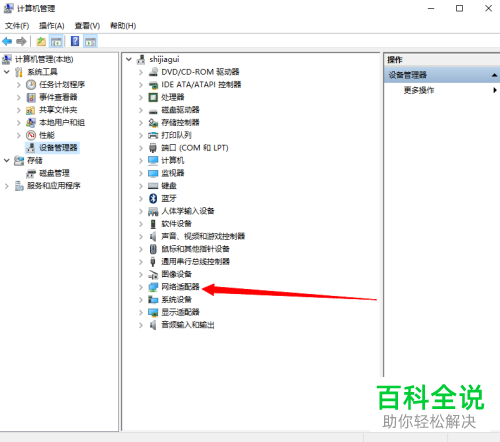Select 设备管理器 in the left tree
This screenshot has height=442, width=500.
point(58,148)
